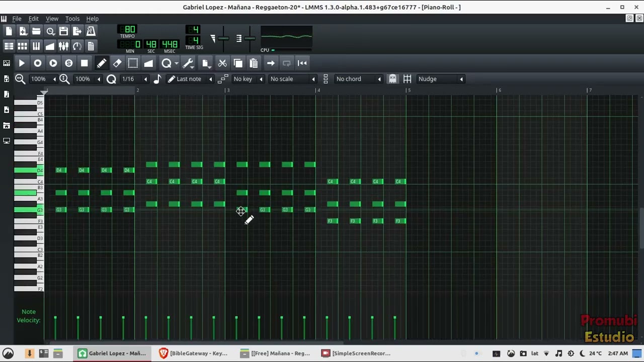Viewport: 644px width, 362px height.
Task: Save the current project with the floppy icon
Action: [63, 31]
